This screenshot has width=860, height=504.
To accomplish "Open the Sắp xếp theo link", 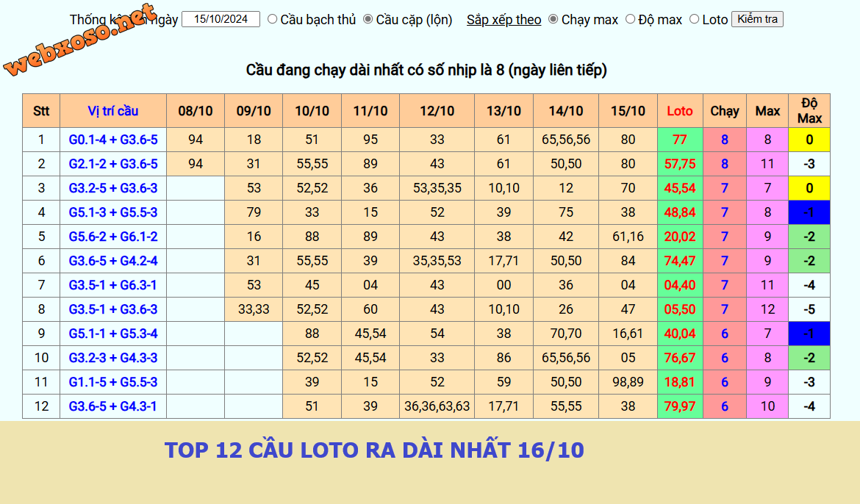I will click(x=504, y=20).
